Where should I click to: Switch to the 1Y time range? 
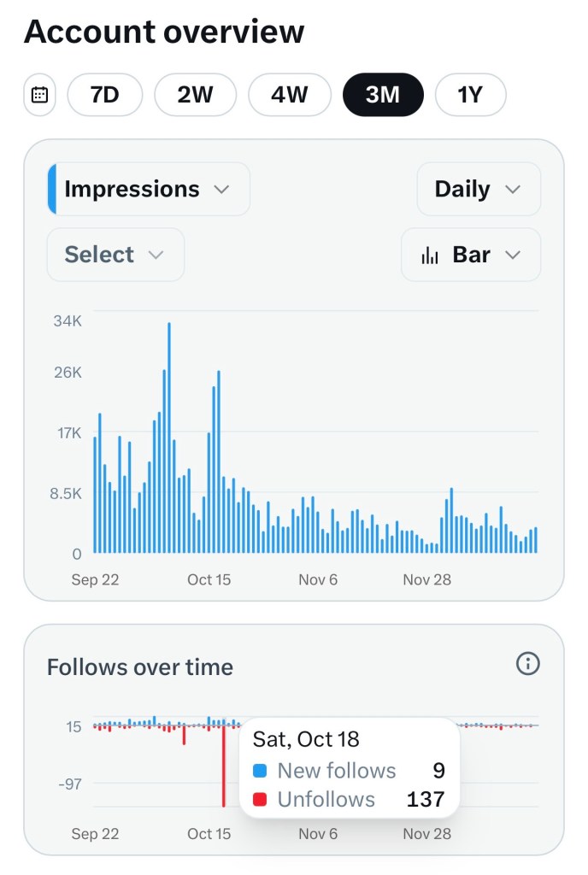pyautogui.click(x=470, y=95)
